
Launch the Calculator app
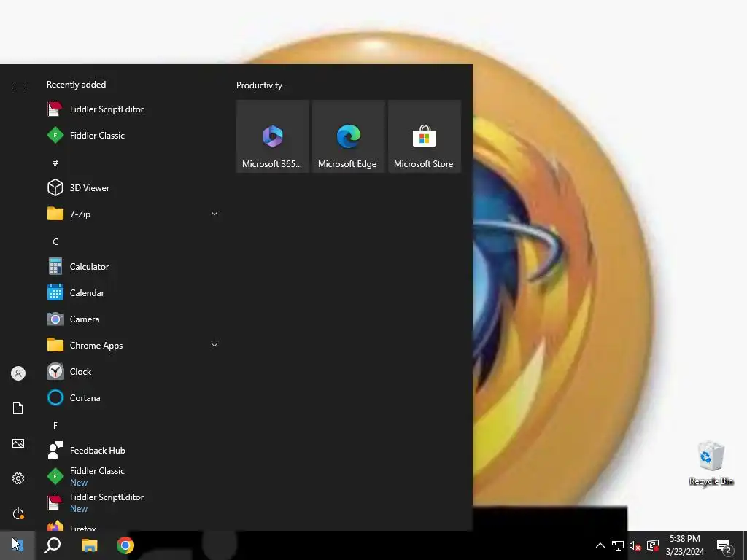(x=133, y=267)
